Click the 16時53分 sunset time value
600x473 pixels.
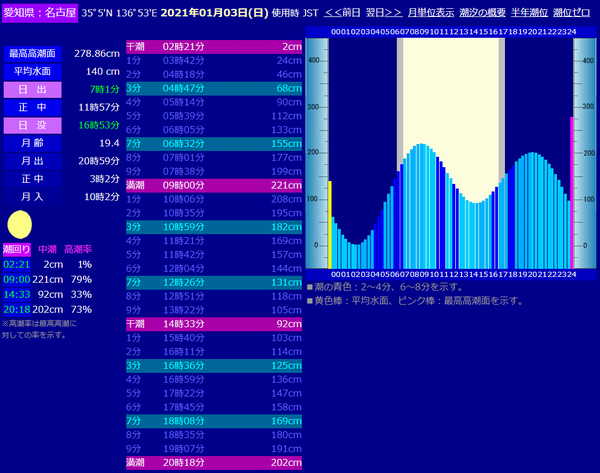[99, 125]
